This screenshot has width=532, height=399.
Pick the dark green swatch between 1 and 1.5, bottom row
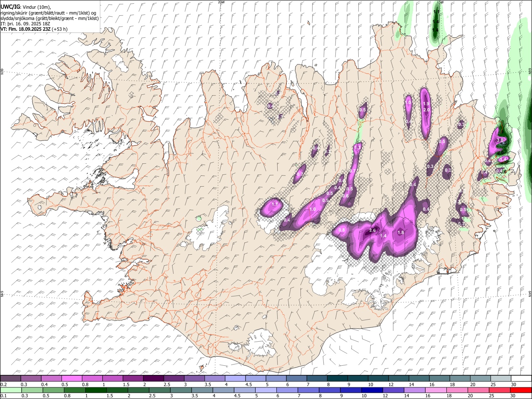click(96, 390)
